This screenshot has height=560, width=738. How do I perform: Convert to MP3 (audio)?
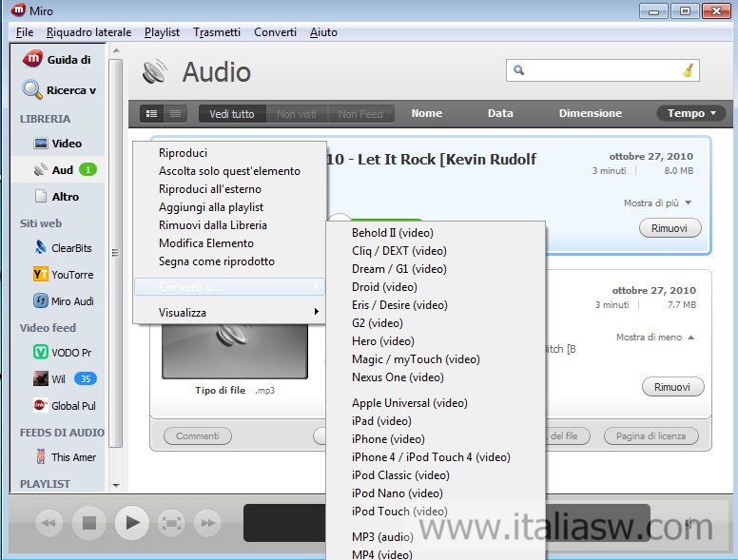[436, 537]
